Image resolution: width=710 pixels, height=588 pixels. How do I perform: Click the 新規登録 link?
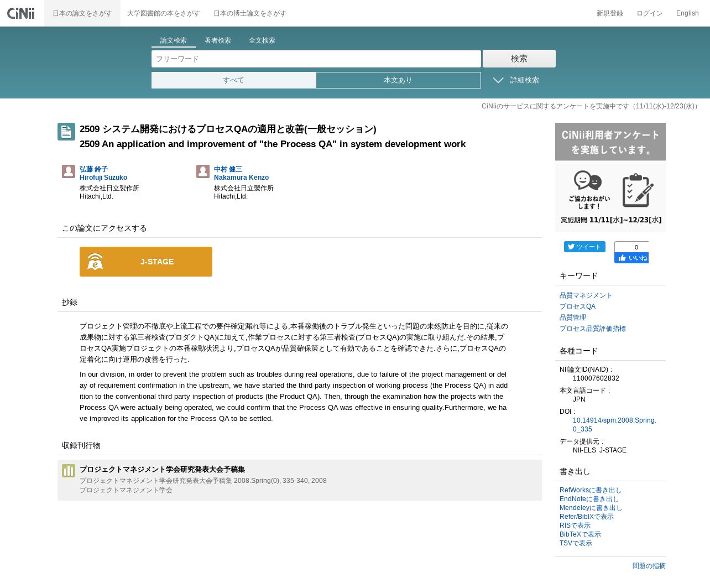tap(610, 13)
